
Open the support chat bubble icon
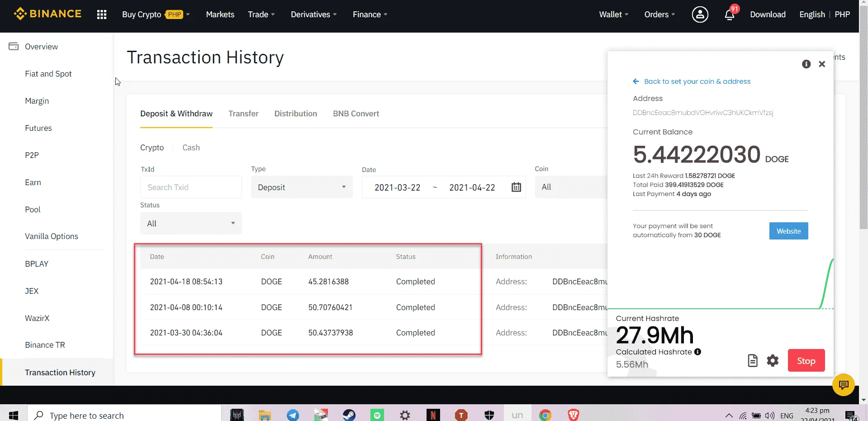(x=844, y=385)
